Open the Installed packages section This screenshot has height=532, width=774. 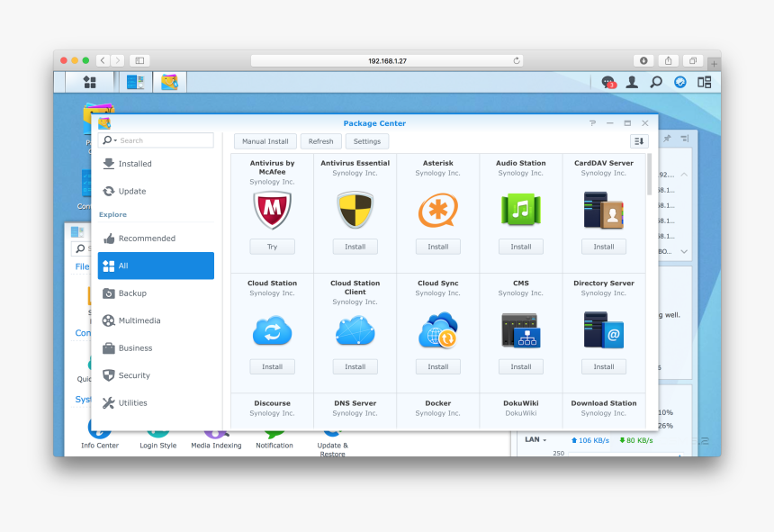tap(156, 164)
